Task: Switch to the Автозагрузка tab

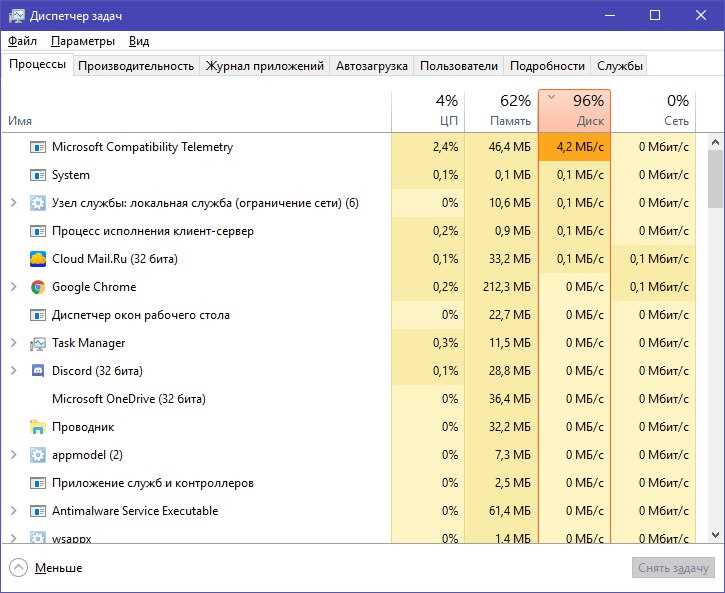Action: [372, 66]
